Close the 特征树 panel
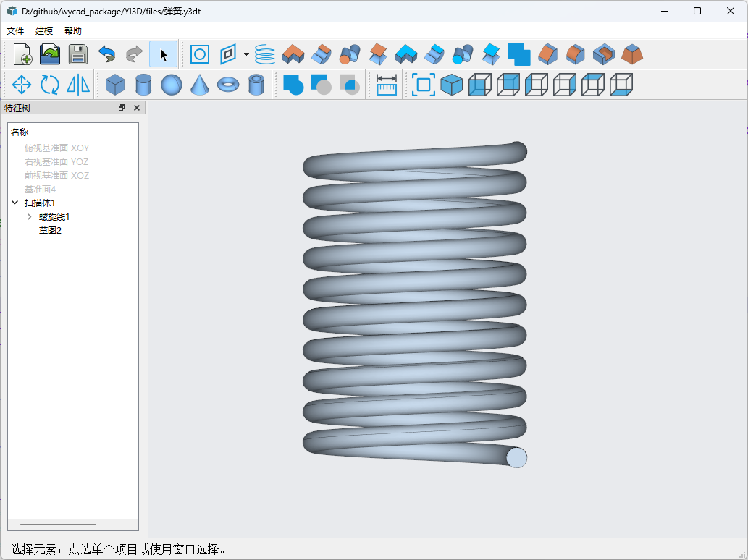This screenshot has width=748, height=560. click(x=137, y=108)
